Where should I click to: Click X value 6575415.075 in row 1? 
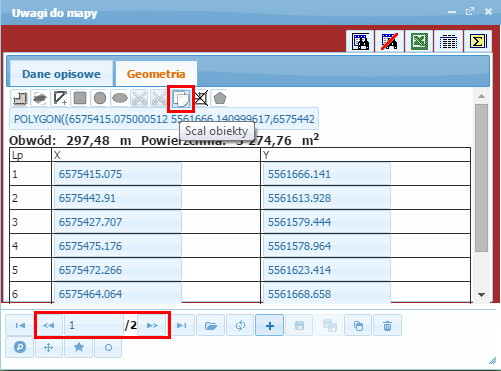[117, 174]
